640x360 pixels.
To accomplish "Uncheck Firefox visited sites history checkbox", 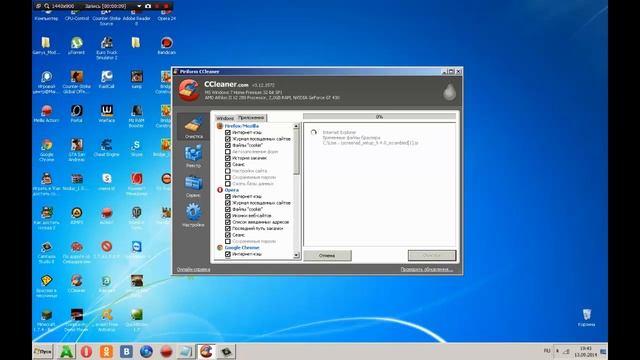I will pyautogui.click(x=228, y=139).
